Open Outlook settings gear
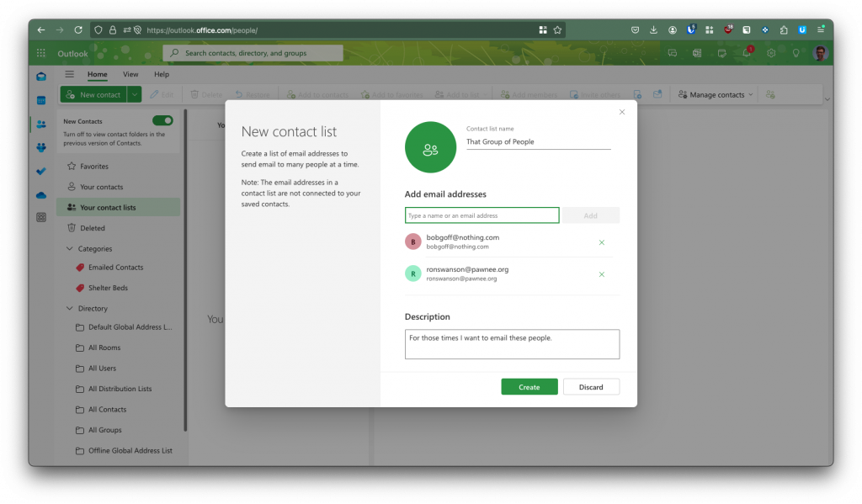 (x=771, y=53)
